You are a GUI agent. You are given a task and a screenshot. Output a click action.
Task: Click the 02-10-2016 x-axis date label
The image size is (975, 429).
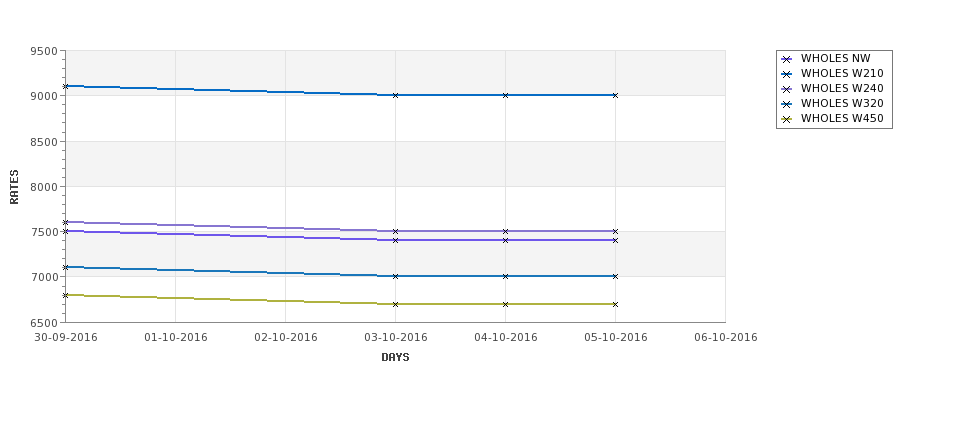(285, 338)
